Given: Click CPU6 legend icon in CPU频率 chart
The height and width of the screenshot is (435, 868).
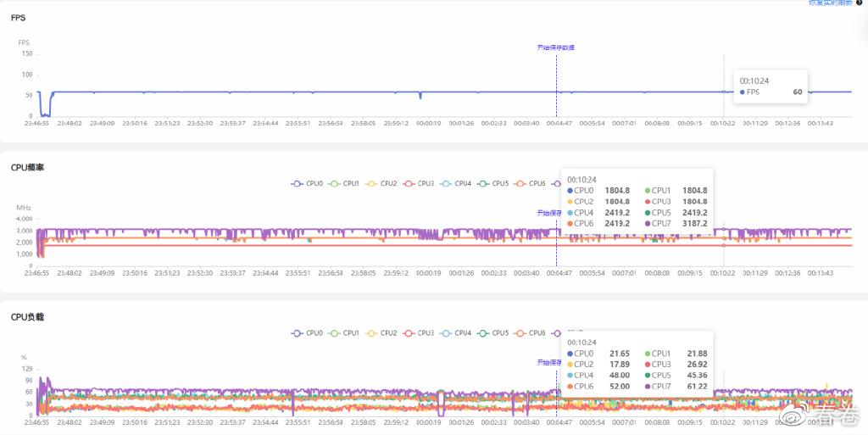Looking at the screenshot, I should point(521,183).
